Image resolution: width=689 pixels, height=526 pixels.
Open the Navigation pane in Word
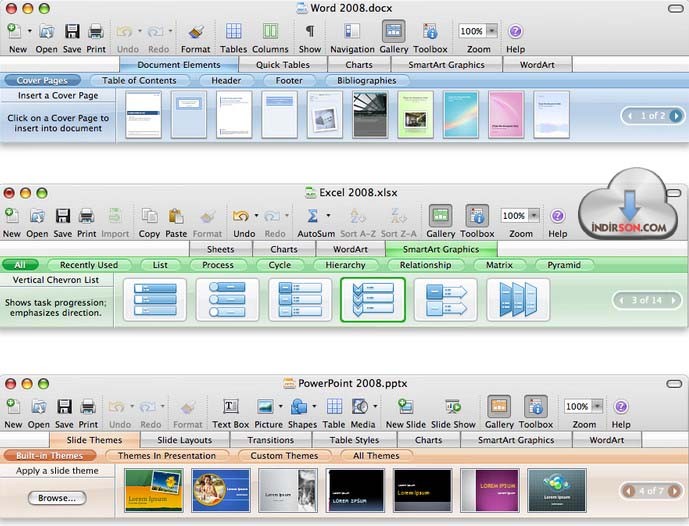tap(352, 32)
